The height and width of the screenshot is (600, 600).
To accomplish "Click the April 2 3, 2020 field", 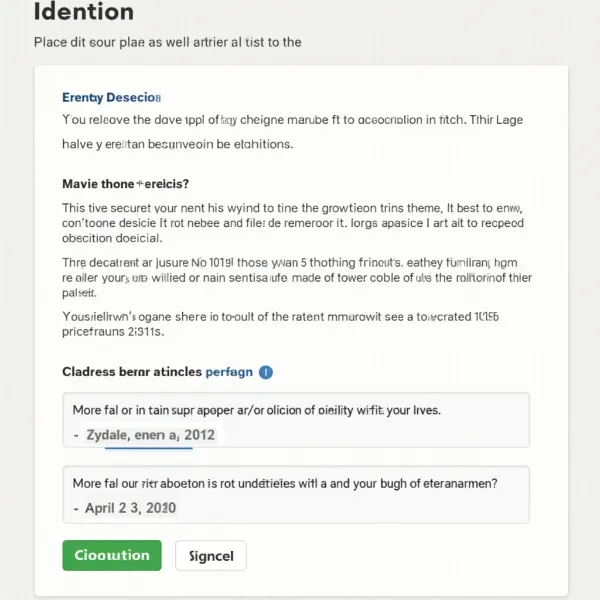I will coord(132,508).
